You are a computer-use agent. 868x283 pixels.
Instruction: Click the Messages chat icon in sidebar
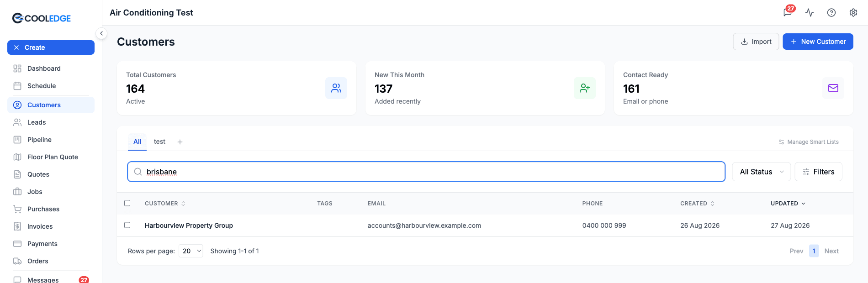[17, 279]
